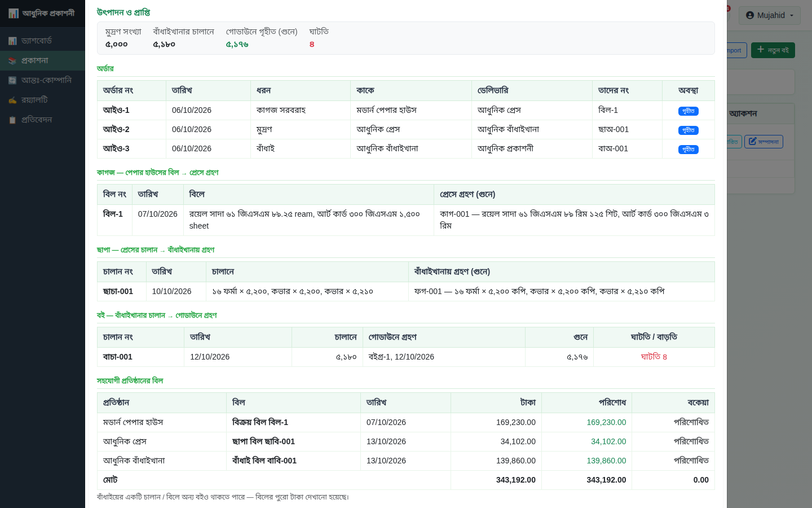Viewport: 812px width, 508px height.
Task: Click the রয়্যালটি pen icon in sidebar
Action: pyautogui.click(x=12, y=100)
